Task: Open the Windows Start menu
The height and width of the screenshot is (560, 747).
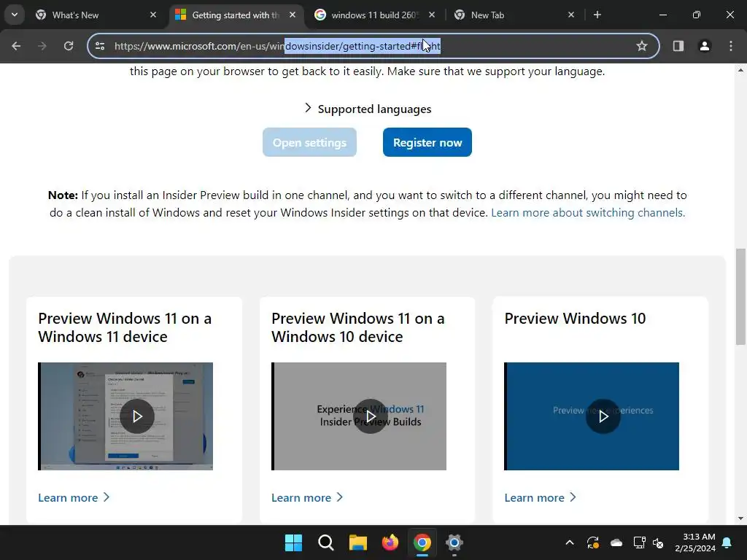Action: (x=293, y=542)
